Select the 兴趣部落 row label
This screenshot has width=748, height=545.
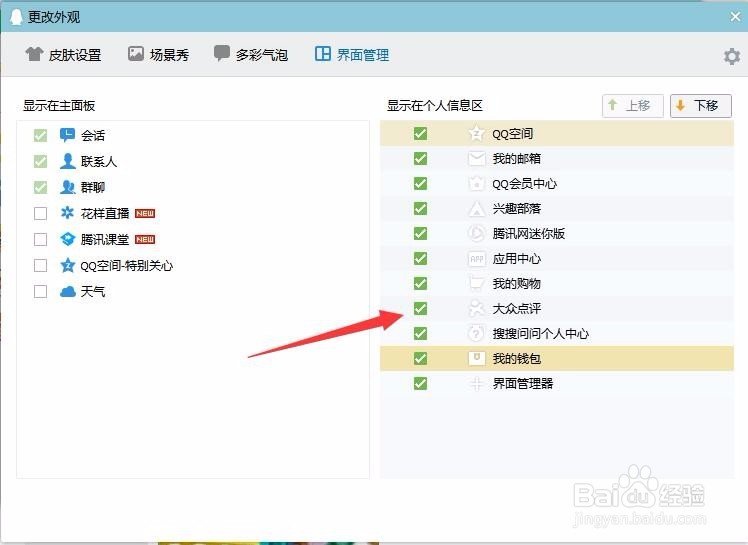pyautogui.click(x=517, y=209)
